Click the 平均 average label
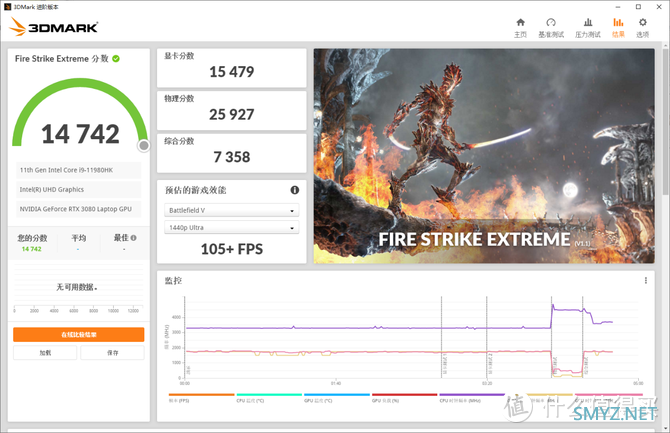The image size is (670, 433). 79,238
